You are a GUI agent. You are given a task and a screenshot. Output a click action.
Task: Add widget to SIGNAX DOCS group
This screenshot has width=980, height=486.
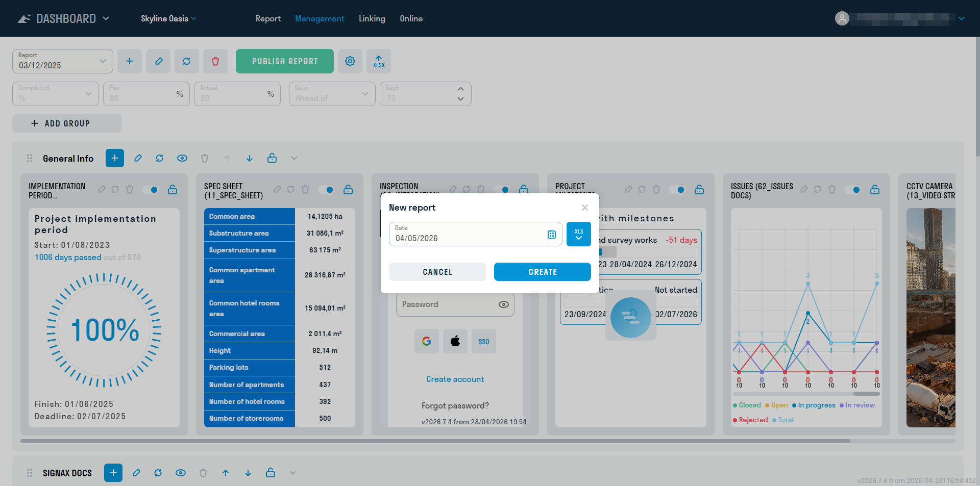pos(113,473)
